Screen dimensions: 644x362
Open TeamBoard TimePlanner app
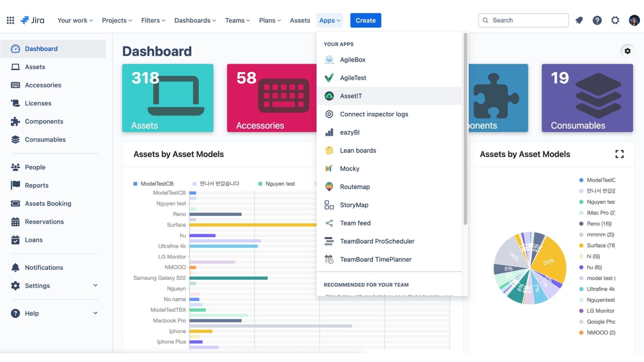[x=376, y=259]
